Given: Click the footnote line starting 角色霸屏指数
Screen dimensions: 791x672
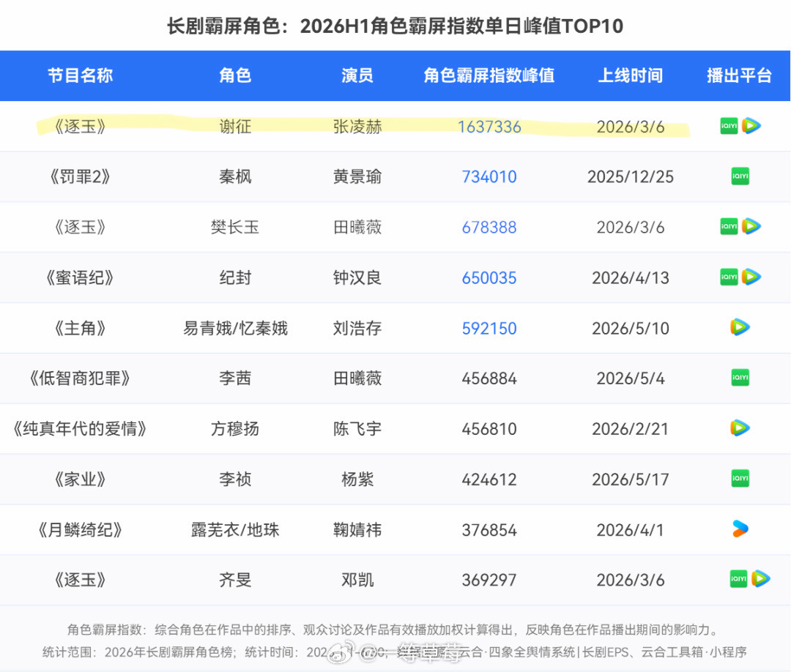Looking at the screenshot, I should click(x=393, y=630).
